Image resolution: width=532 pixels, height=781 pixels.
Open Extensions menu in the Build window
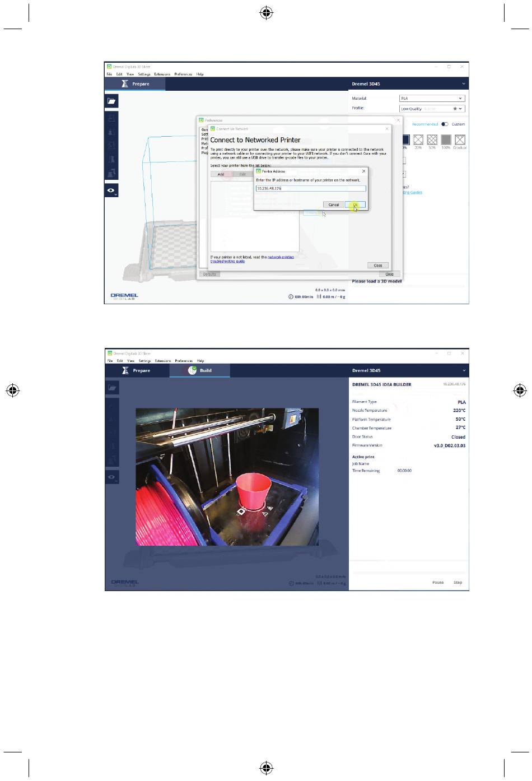click(x=163, y=361)
